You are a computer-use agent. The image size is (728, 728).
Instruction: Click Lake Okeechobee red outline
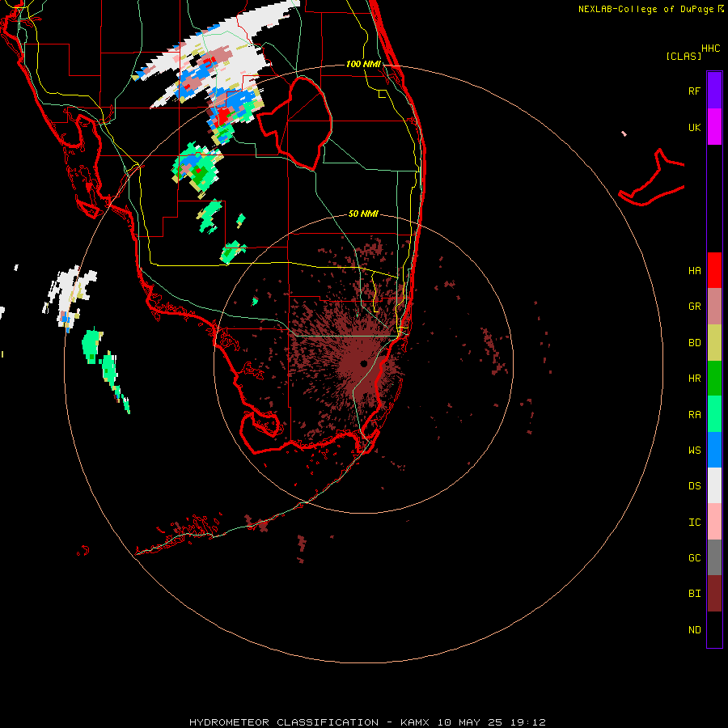[294, 124]
